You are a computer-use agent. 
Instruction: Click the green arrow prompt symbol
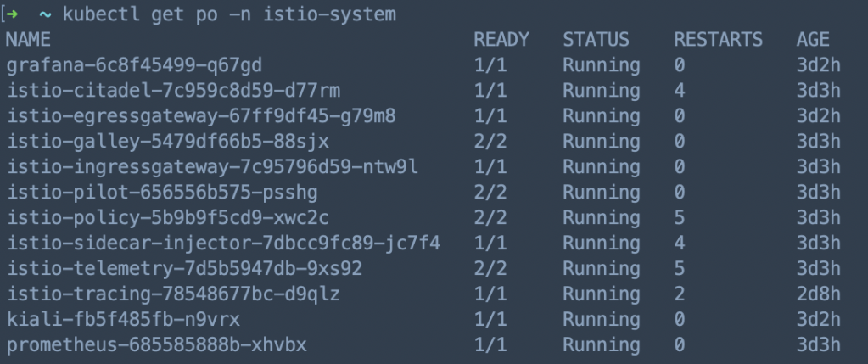click(15, 15)
